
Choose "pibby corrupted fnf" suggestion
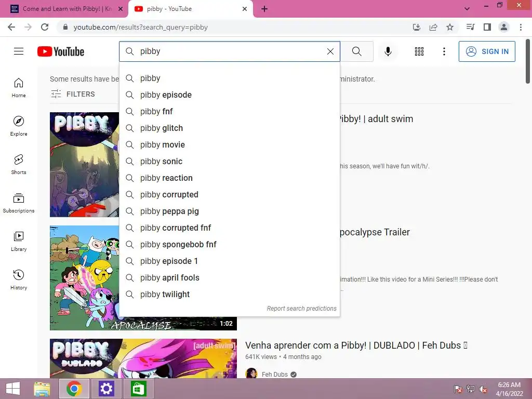229,228
